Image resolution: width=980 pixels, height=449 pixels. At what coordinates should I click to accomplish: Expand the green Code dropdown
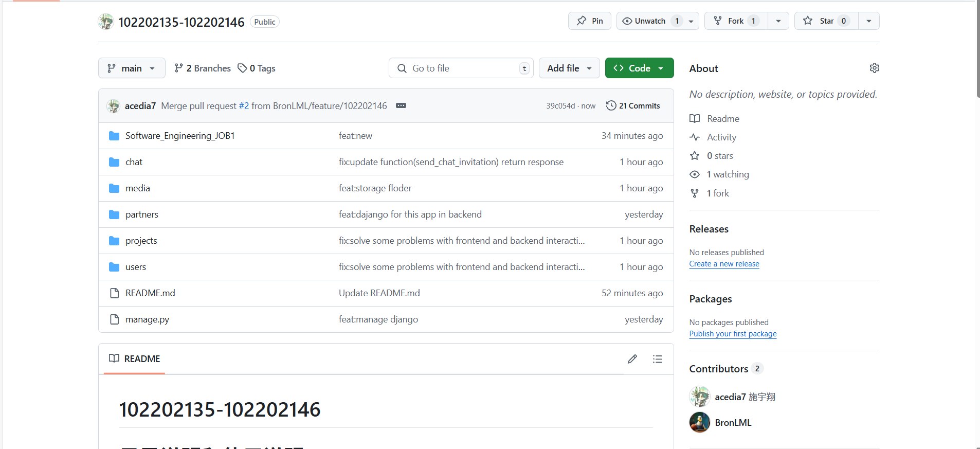639,68
